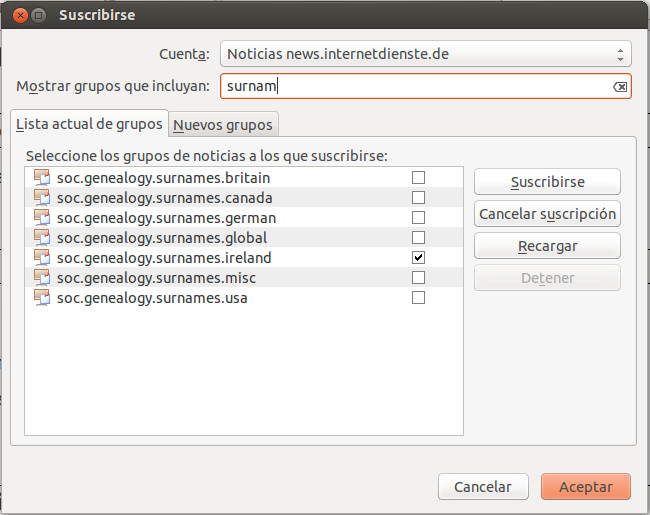Clear the search field with the erase icon

[620, 87]
